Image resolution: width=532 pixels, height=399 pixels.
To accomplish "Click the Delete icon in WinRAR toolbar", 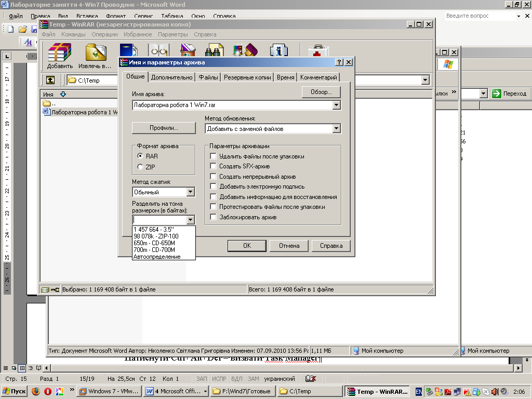I will pos(188,50).
